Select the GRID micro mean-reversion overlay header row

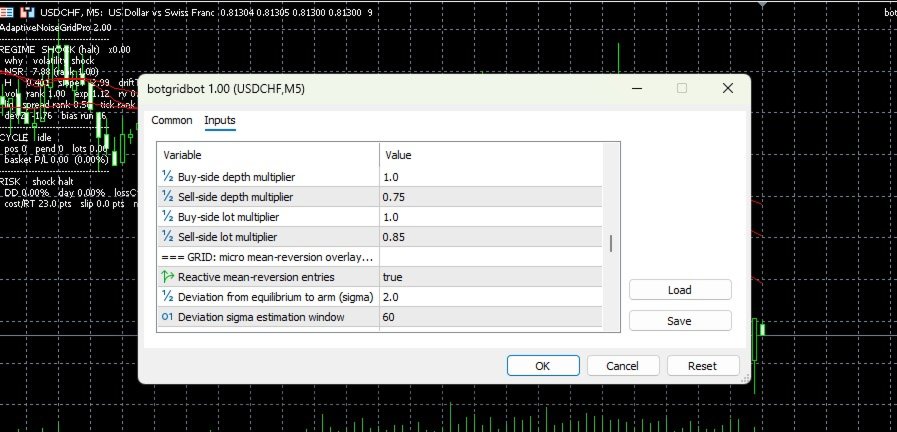pyautogui.click(x=380, y=257)
